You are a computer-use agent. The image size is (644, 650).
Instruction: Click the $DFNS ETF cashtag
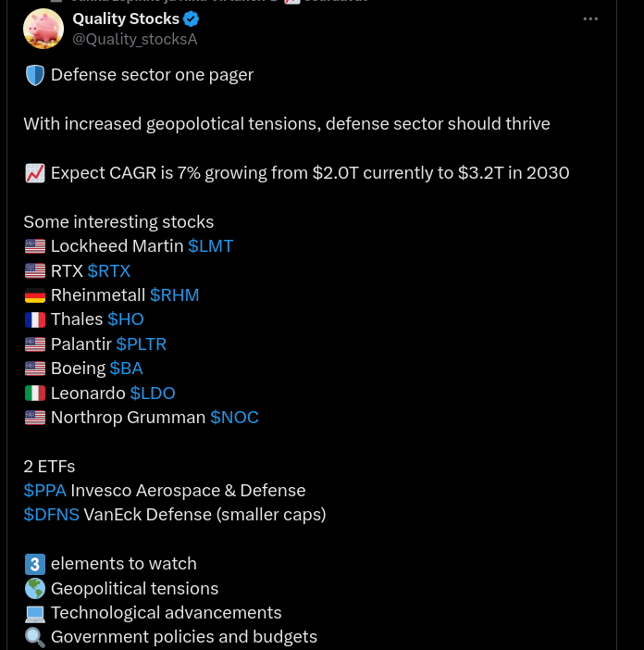52,515
